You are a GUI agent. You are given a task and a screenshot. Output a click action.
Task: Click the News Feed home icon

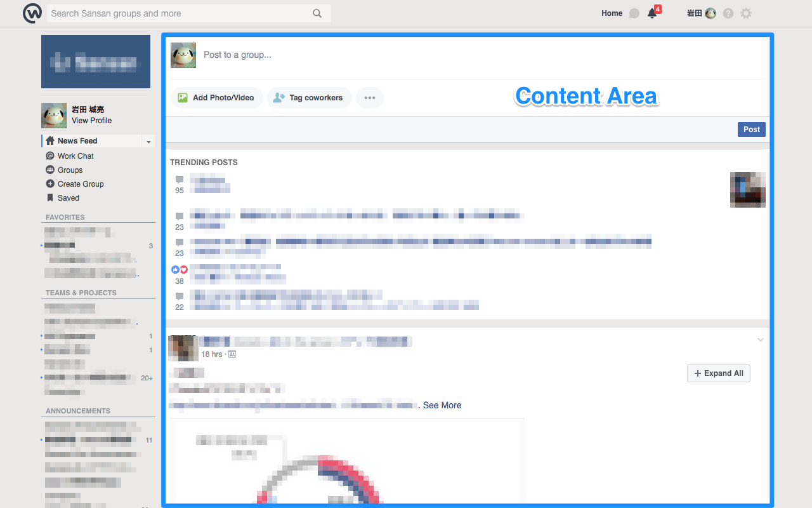pos(50,141)
